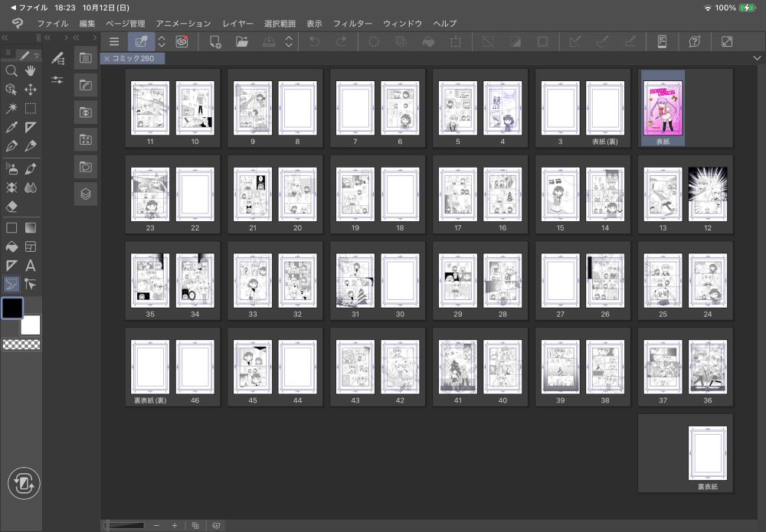
Task: Toggle Snap to Ruler
Action: [x=575, y=41]
